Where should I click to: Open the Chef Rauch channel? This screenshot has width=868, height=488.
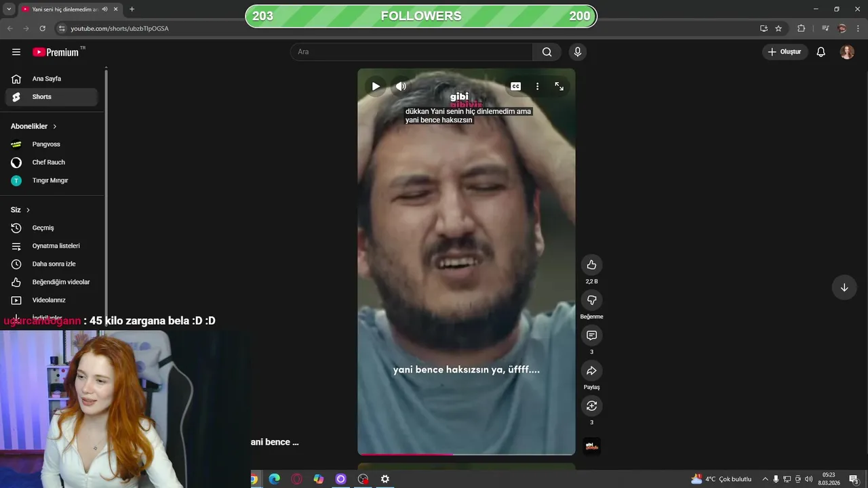point(52,163)
